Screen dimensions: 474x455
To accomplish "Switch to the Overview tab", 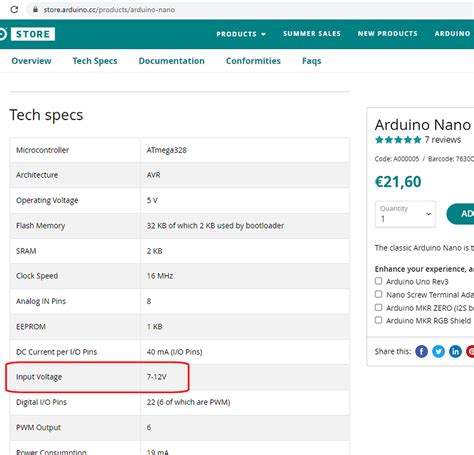I will [x=31, y=61].
